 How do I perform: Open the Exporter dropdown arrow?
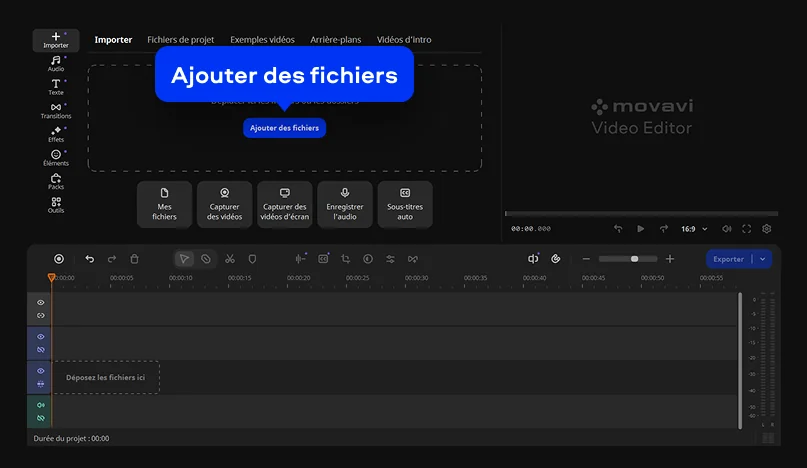(x=763, y=259)
